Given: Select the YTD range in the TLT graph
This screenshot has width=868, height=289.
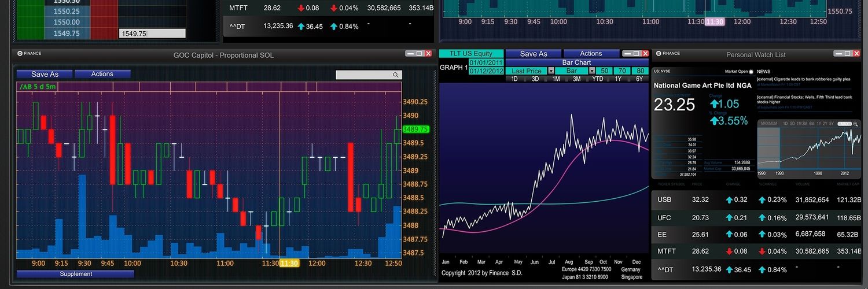Looking at the screenshot, I should pos(598,79).
